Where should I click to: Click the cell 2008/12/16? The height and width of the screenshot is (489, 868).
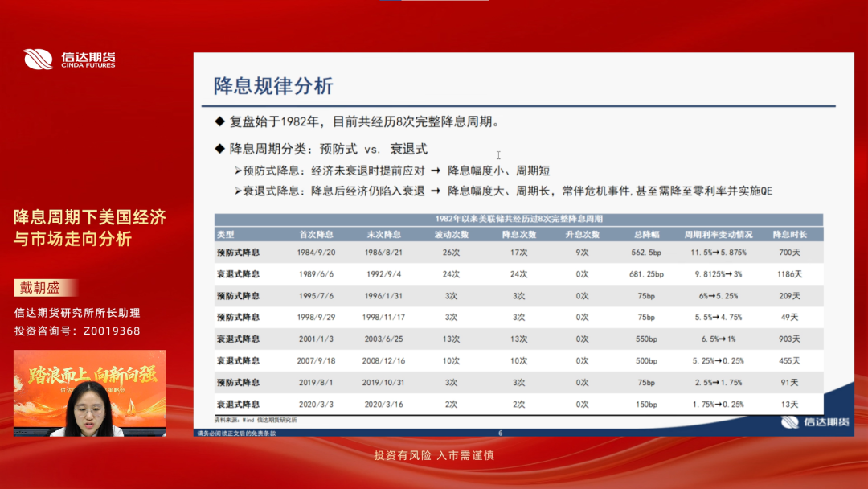tap(383, 360)
